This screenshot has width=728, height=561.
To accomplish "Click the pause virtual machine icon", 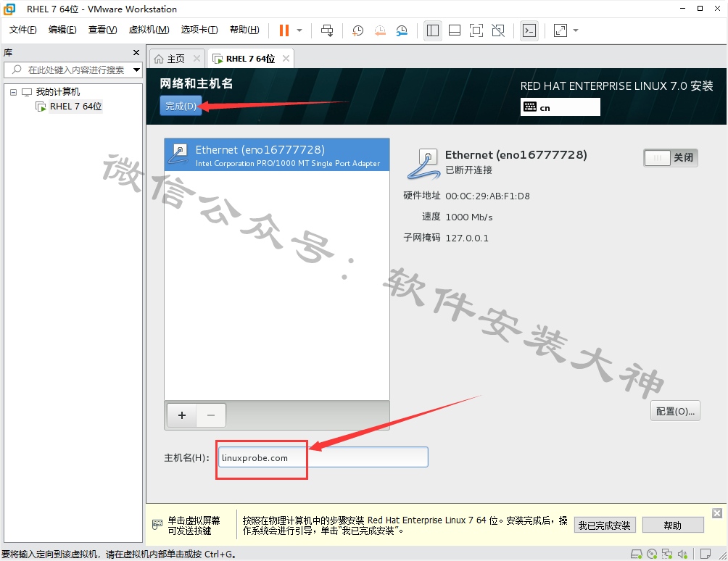I will (x=284, y=30).
